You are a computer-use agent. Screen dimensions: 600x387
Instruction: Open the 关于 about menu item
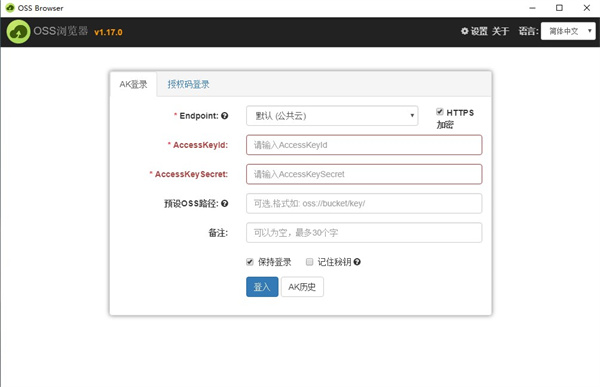click(501, 31)
